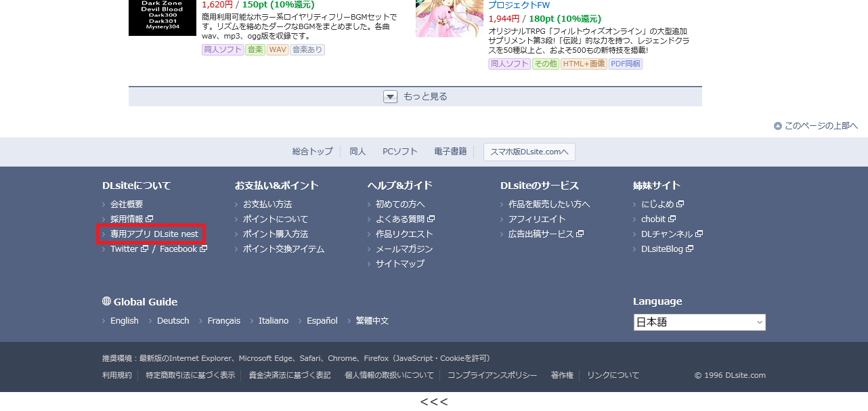Open ポイント交換アイテム link
This screenshot has height=411, width=868.
[x=284, y=248]
